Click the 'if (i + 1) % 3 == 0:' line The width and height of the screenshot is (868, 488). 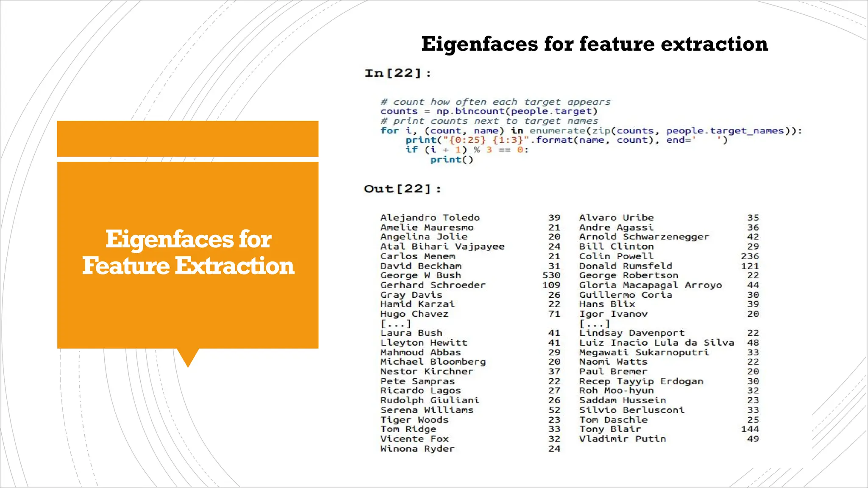point(467,150)
